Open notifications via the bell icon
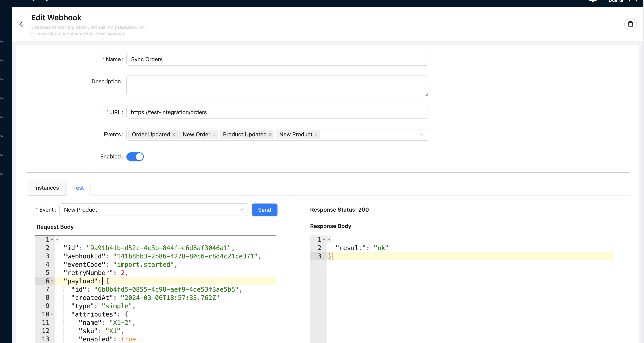Image resolution: width=644 pixels, height=343 pixels. coord(593,1)
